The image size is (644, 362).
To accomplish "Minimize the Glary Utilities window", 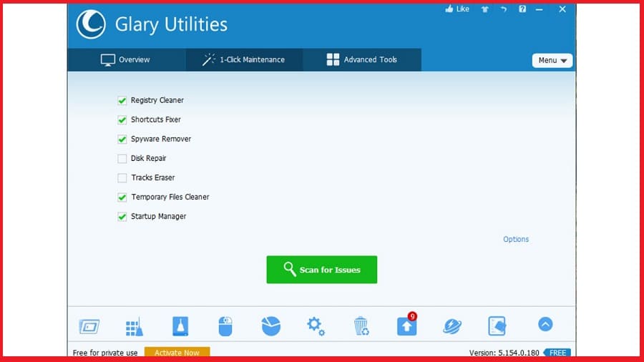I will (540, 9).
